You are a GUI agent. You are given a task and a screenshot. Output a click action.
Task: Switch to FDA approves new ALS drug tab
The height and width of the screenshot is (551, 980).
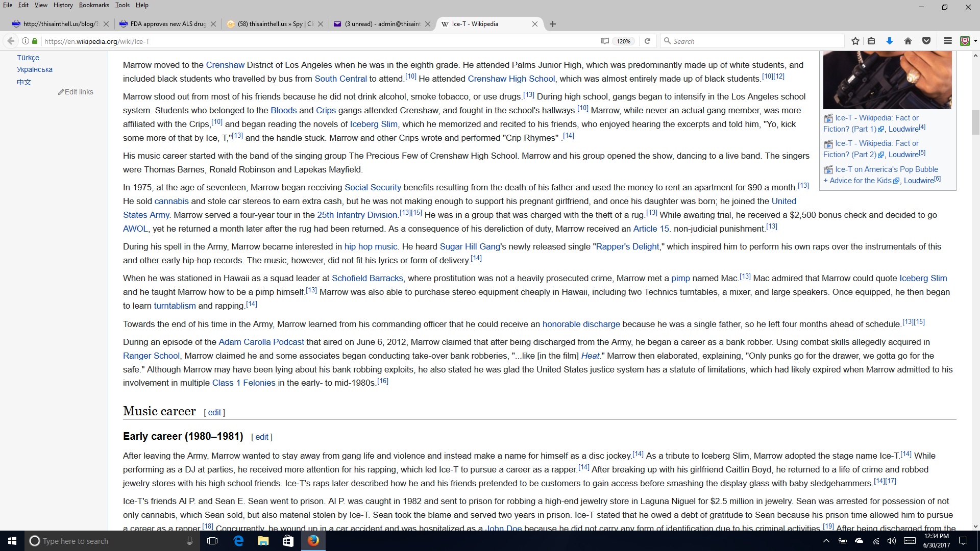[x=164, y=24]
